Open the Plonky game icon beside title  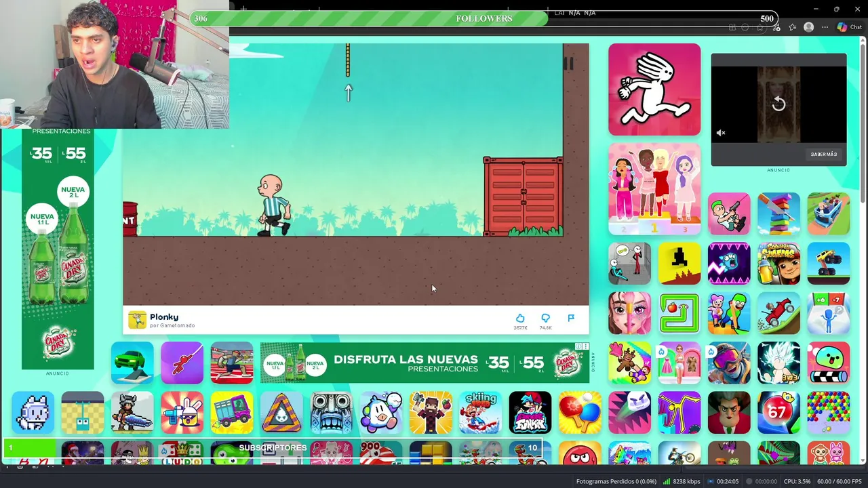pyautogui.click(x=138, y=320)
